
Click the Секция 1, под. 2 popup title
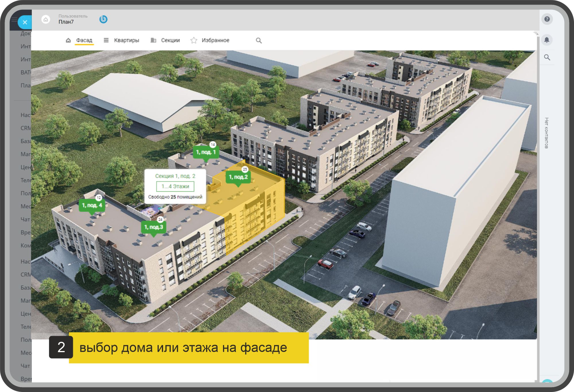[x=175, y=176]
